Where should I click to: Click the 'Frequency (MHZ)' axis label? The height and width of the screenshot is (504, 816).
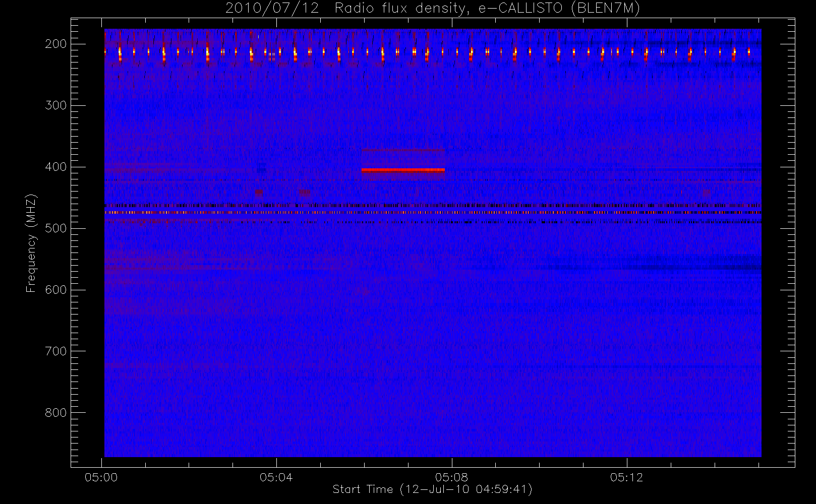click(31, 243)
